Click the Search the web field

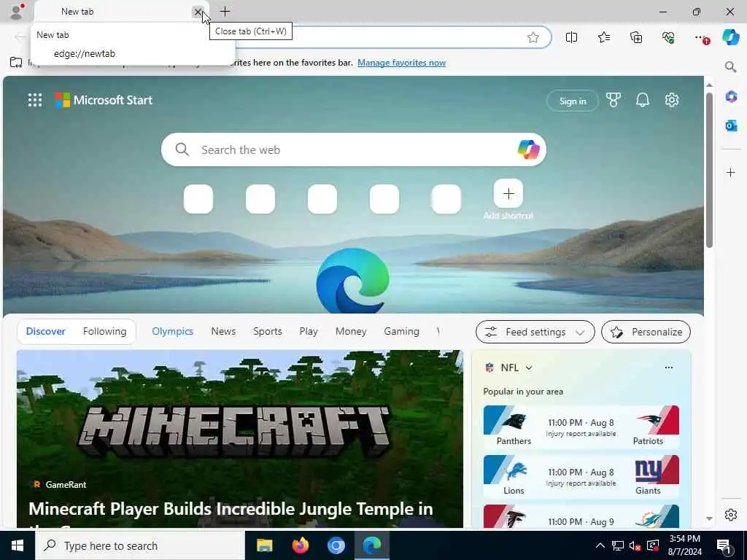click(354, 149)
